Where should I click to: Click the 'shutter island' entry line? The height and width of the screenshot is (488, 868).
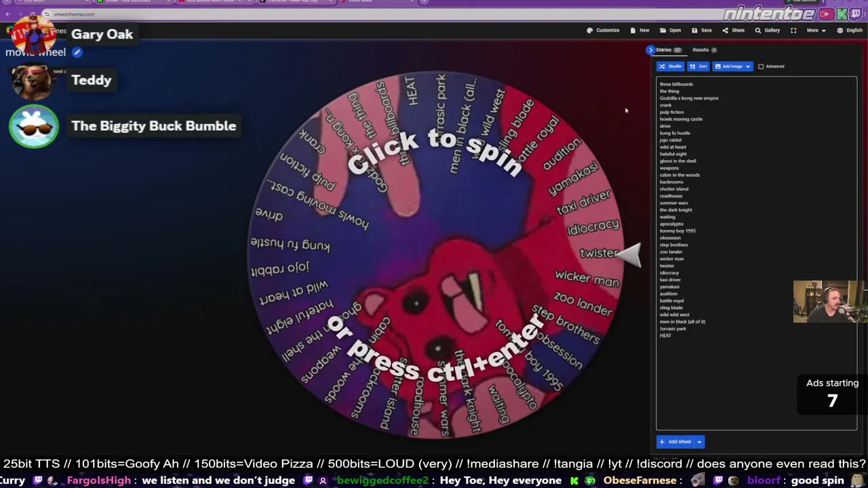coord(674,189)
